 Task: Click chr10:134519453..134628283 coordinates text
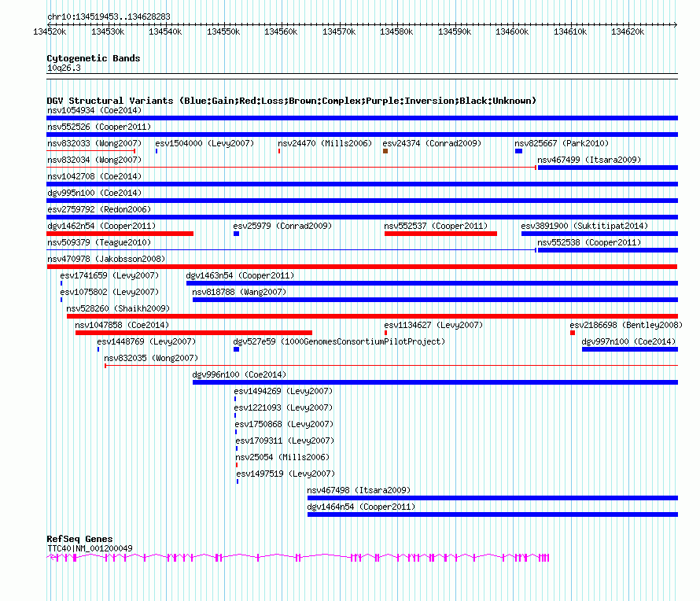109,17
